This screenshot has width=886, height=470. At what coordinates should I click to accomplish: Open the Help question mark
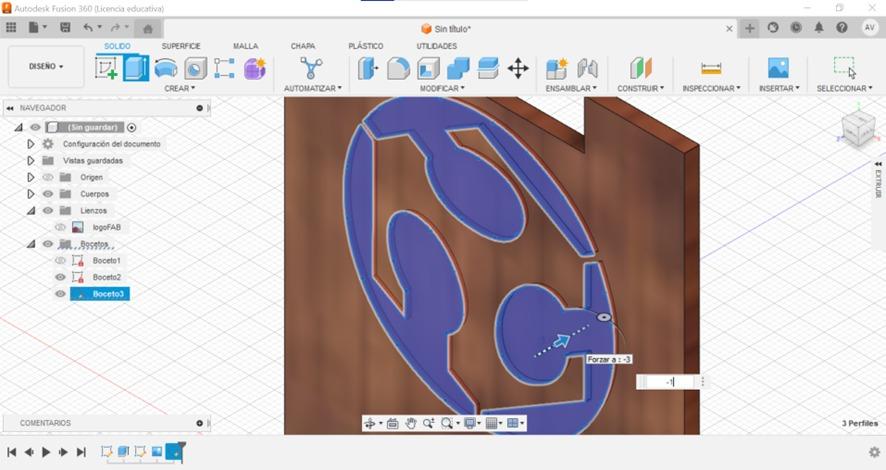point(842,28)
